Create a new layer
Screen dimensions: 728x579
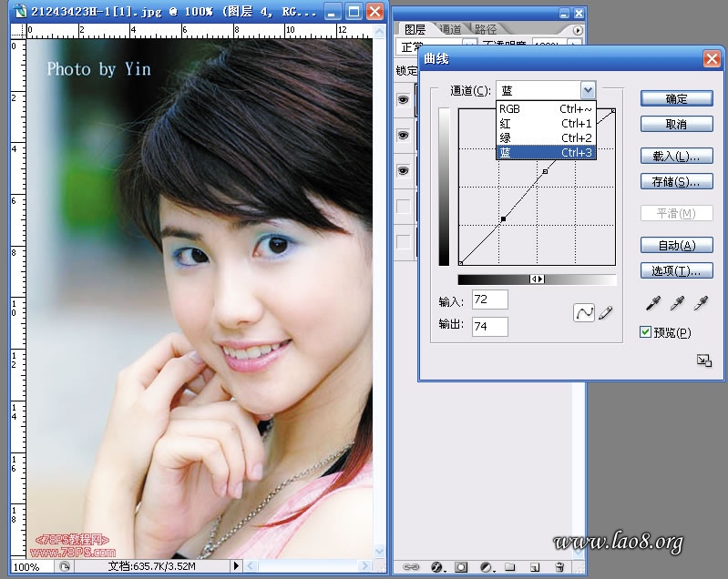(x=535, y=566)
